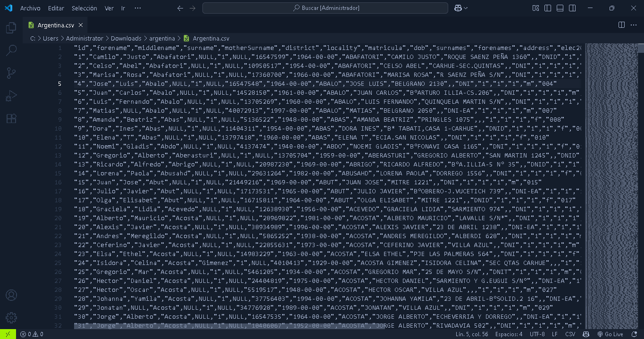Toggle the bottom Panel visibility

tap(560, 8)
